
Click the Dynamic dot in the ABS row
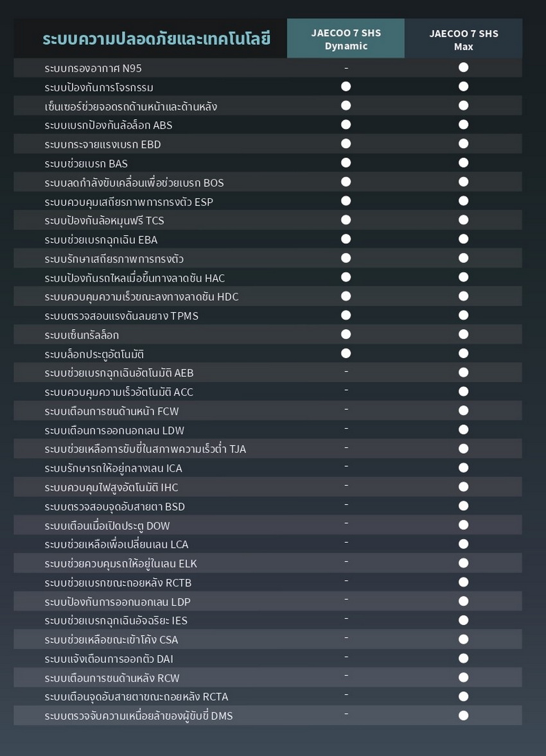pos(346,125)
